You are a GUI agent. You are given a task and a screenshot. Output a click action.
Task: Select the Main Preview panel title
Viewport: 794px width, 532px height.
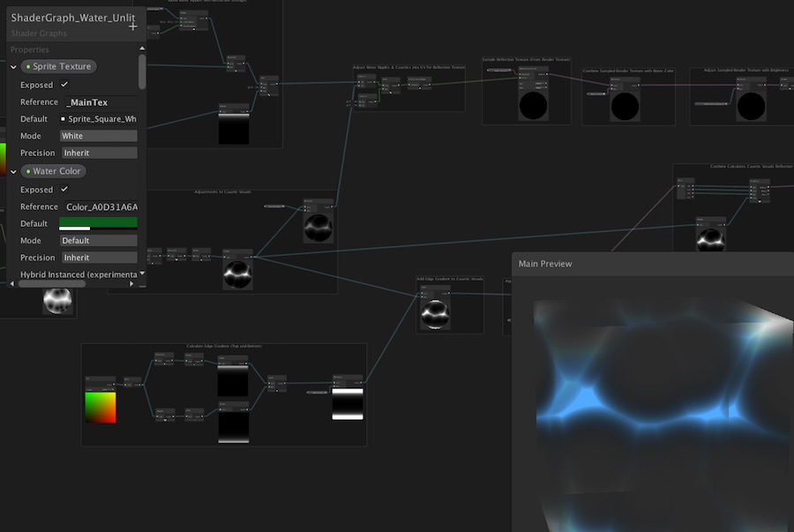tap(545, 264)
